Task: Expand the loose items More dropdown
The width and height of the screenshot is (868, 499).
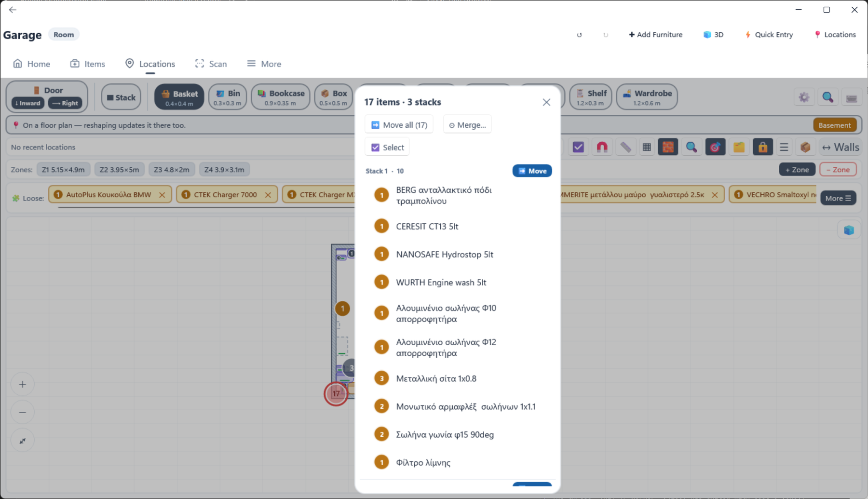Action: (838, 198)
